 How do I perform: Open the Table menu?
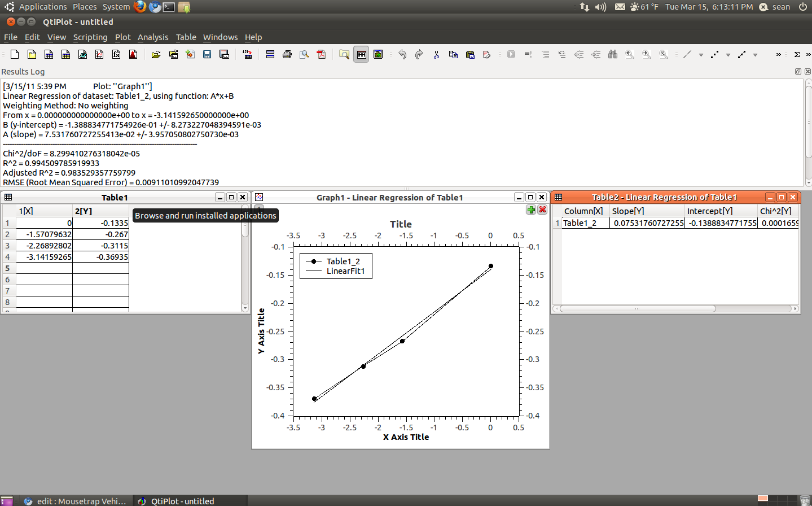186,37
